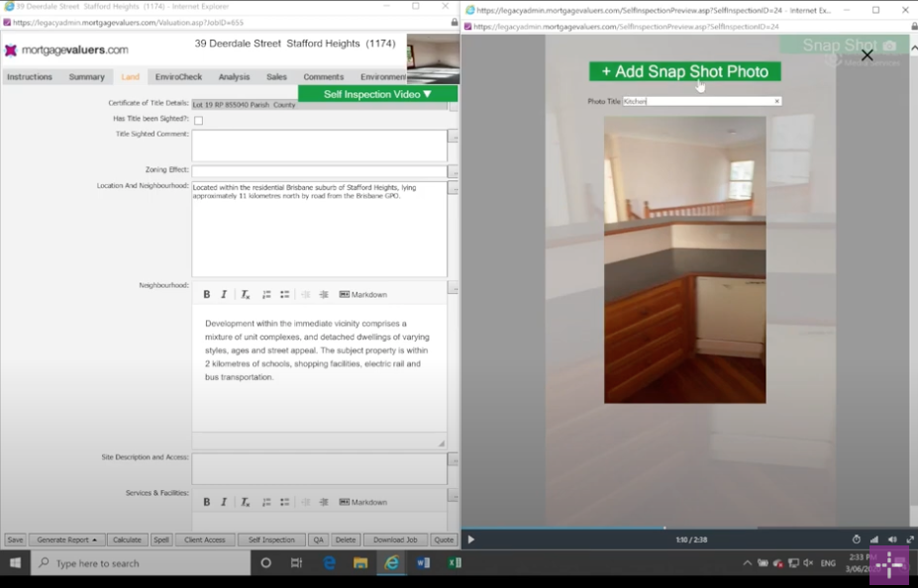This screenshot has height=588, width=918.
Task: Clear formatting in Services & Facilities editor
Action: [x=246, y=502]
